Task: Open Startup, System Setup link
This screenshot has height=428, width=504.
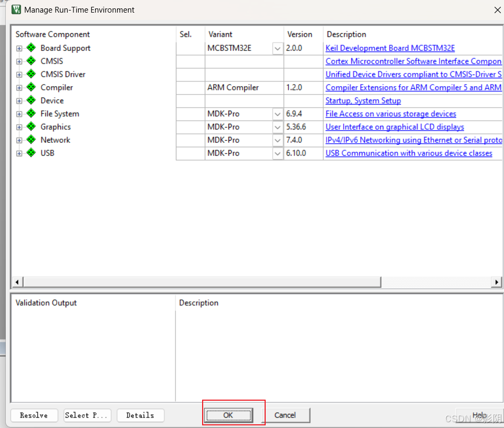Action: (x=363, y=101)
